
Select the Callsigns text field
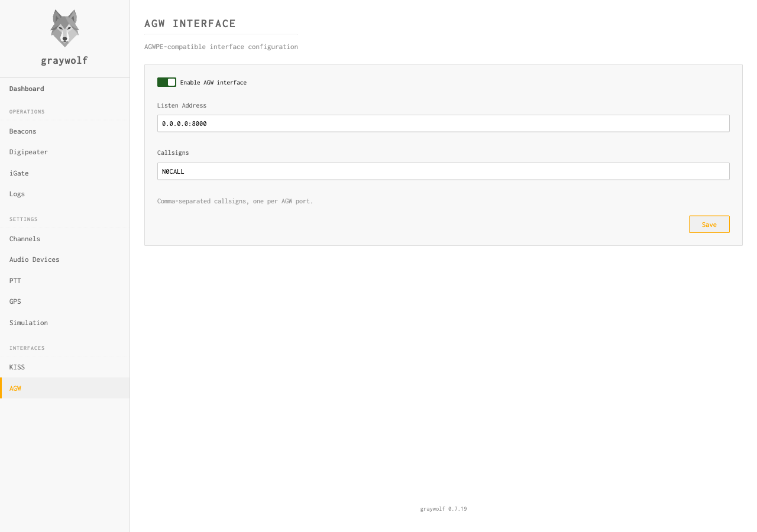tap(443, 171)
